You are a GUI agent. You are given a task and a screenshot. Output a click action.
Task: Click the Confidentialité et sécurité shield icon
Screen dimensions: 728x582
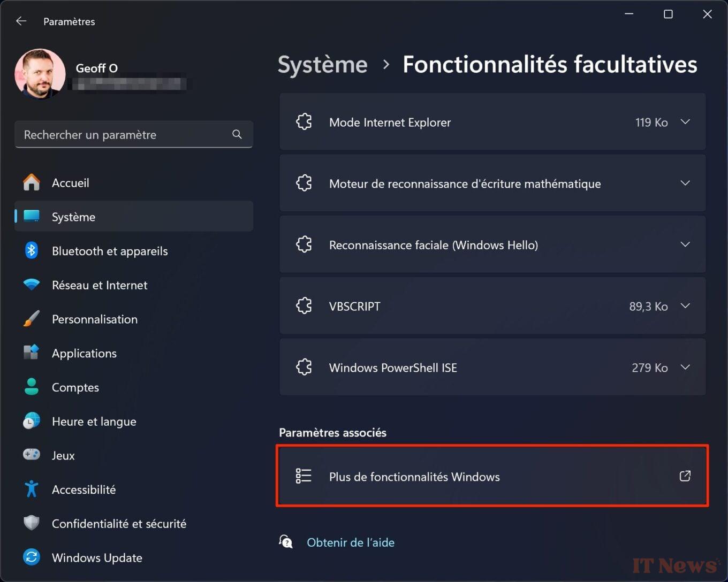point(32,523)
